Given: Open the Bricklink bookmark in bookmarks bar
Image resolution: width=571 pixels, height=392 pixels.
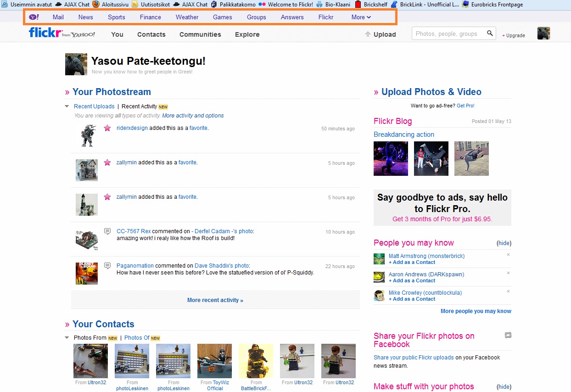Looking at the screenshot, I should click(425, 4).
